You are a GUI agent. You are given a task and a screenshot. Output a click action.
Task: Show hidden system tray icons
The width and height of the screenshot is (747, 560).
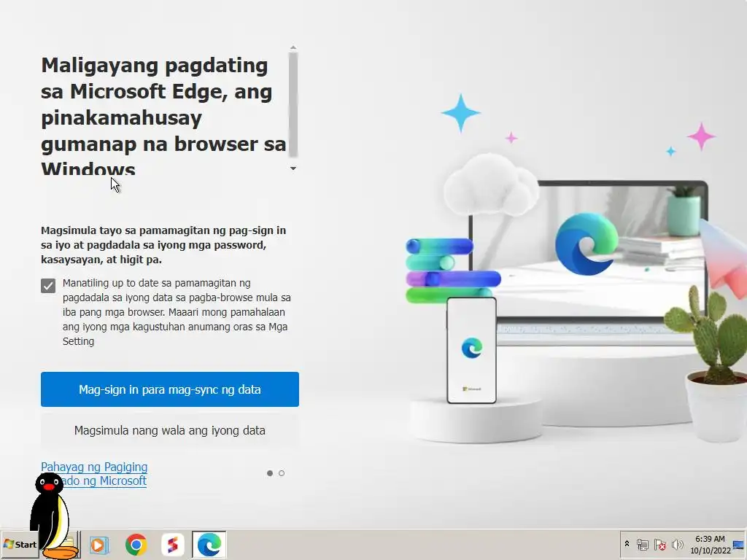tap(627, 544)
